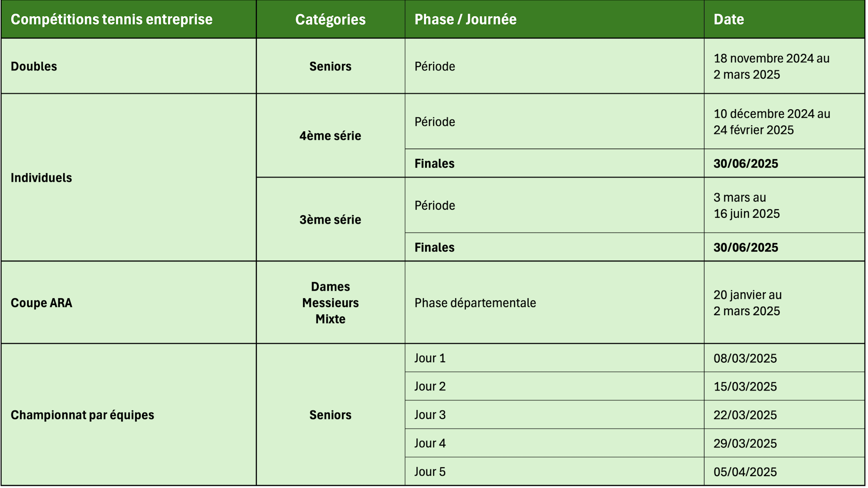Image resolution: width=868 pixels, height=488 pixels.
Task: Click the "Jour 1" phase cell
Action: pyautogui.click(x=430, y=358)
